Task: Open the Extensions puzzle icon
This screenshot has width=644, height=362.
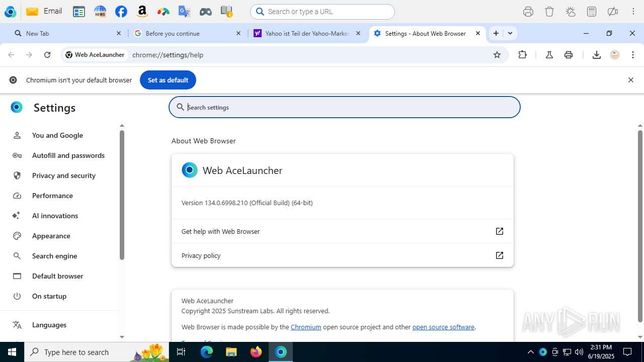Action: [522, 55]
